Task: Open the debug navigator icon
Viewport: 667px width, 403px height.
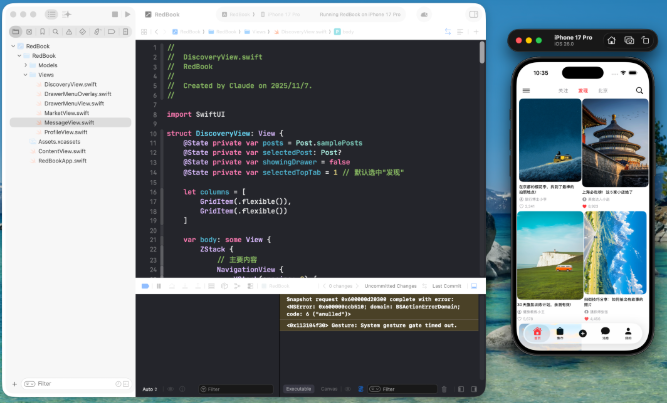Action: click(x=97, y=31)
